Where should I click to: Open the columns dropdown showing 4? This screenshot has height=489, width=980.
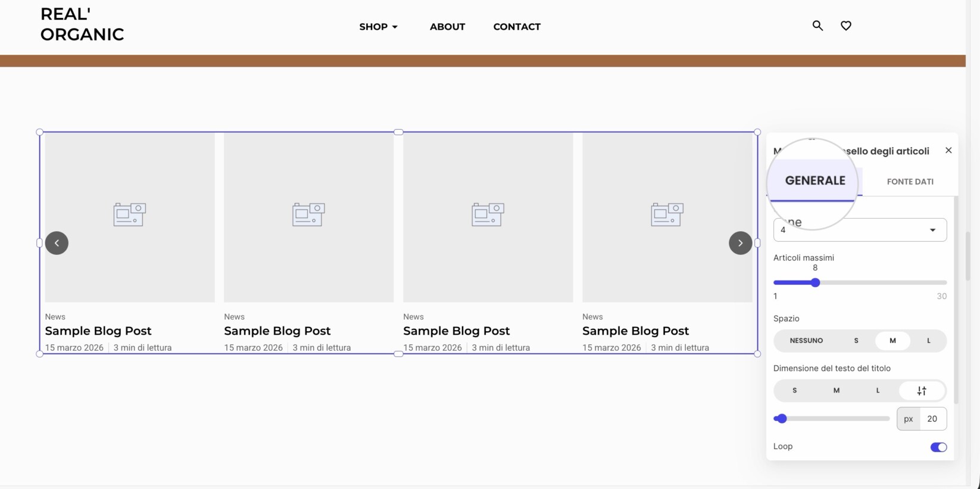(860, 230)
